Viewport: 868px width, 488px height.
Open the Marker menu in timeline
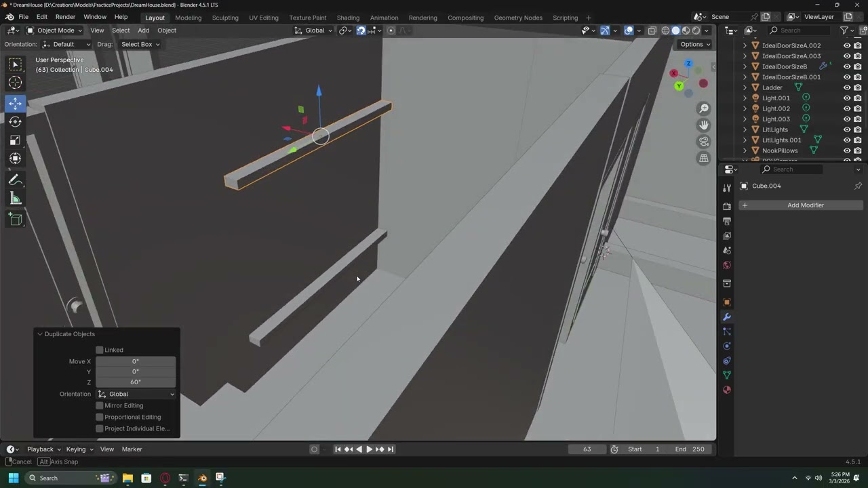point(132,449)
